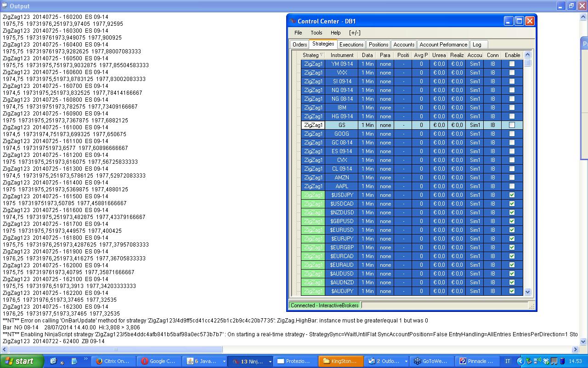Disable the ZigZag strategy on $USDJPY
The height and width of the screenshot is (368, 588).
point(512,195)
